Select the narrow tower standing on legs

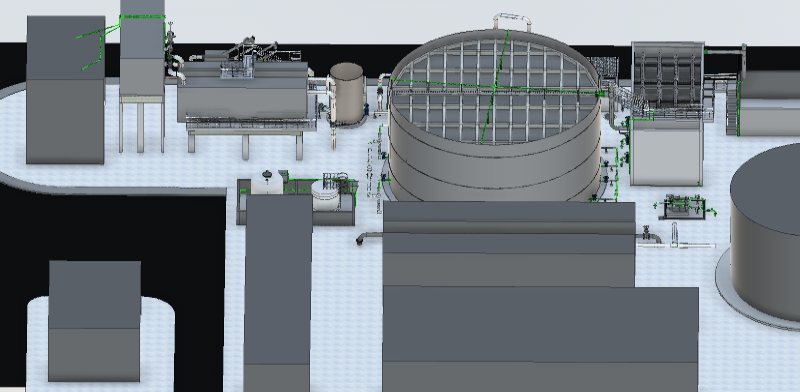[142, 76]
